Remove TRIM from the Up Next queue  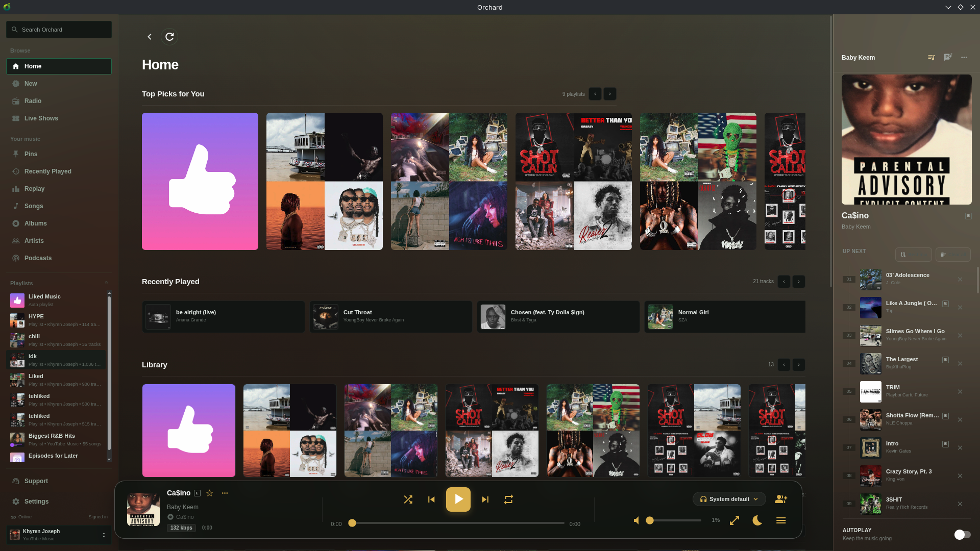click(960, 392)
